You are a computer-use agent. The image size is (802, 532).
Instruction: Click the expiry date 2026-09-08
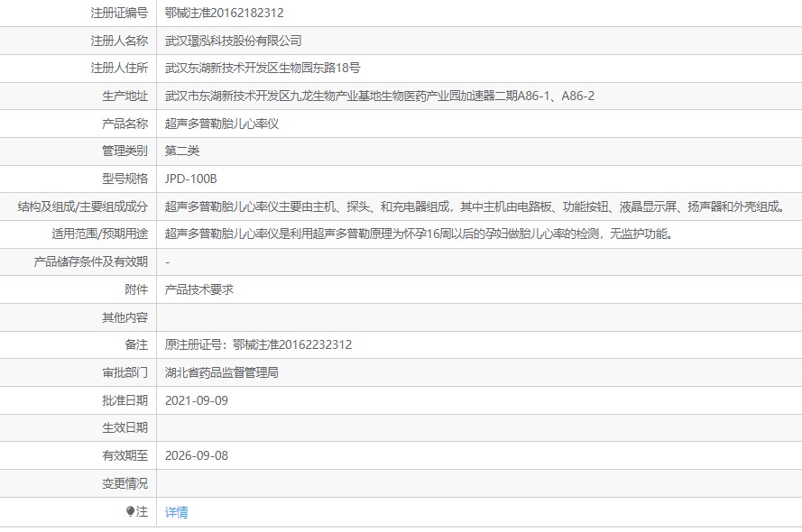tap(197, 455)
